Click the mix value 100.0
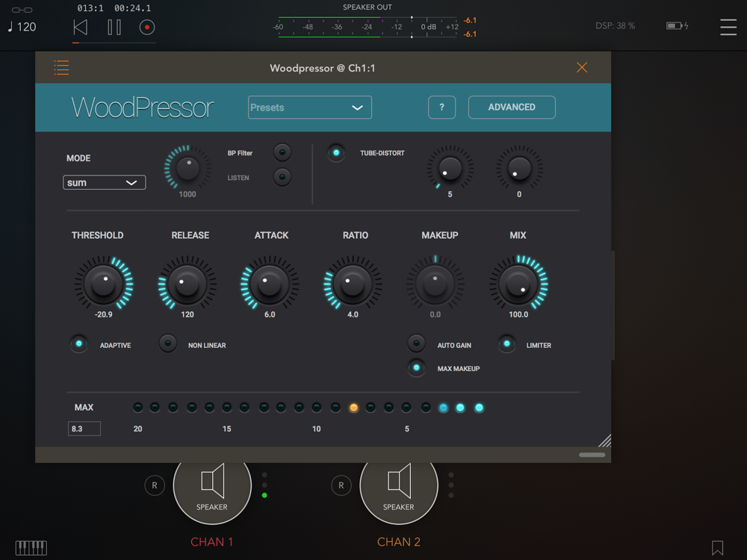 pos(518,314)
